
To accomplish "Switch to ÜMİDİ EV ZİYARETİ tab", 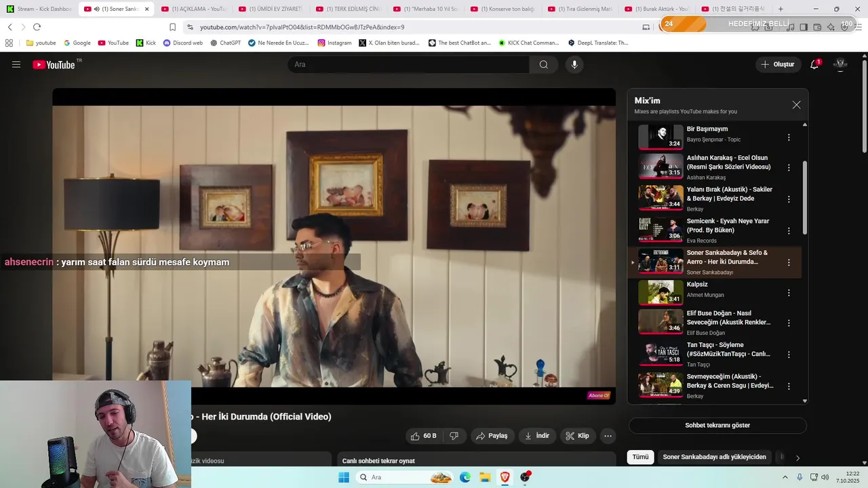I will (x=271, y=9).
